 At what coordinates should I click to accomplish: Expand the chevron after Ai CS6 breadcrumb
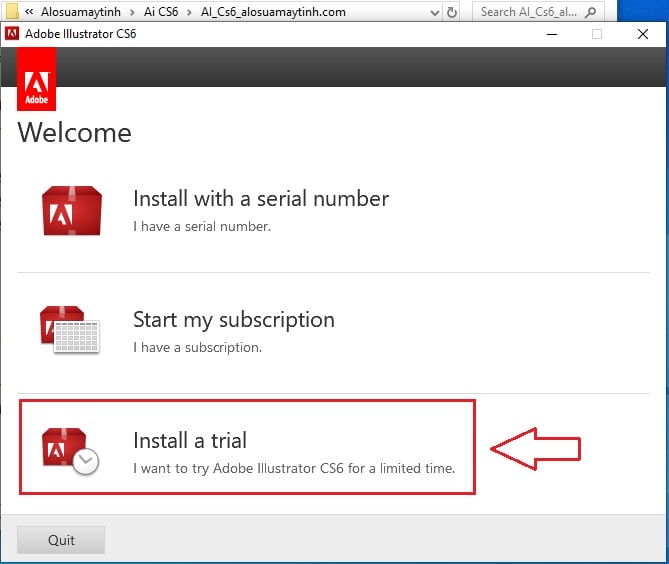click(189, 12)
